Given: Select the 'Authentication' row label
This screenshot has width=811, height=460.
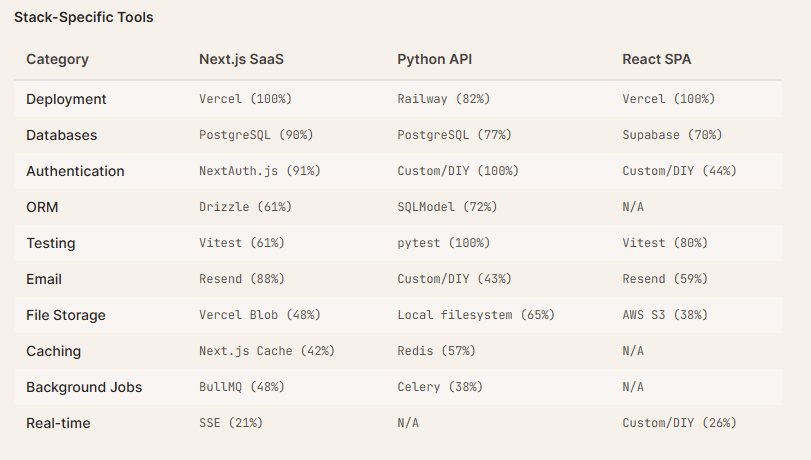Looking at the screenshot, I should click(76, 171).
